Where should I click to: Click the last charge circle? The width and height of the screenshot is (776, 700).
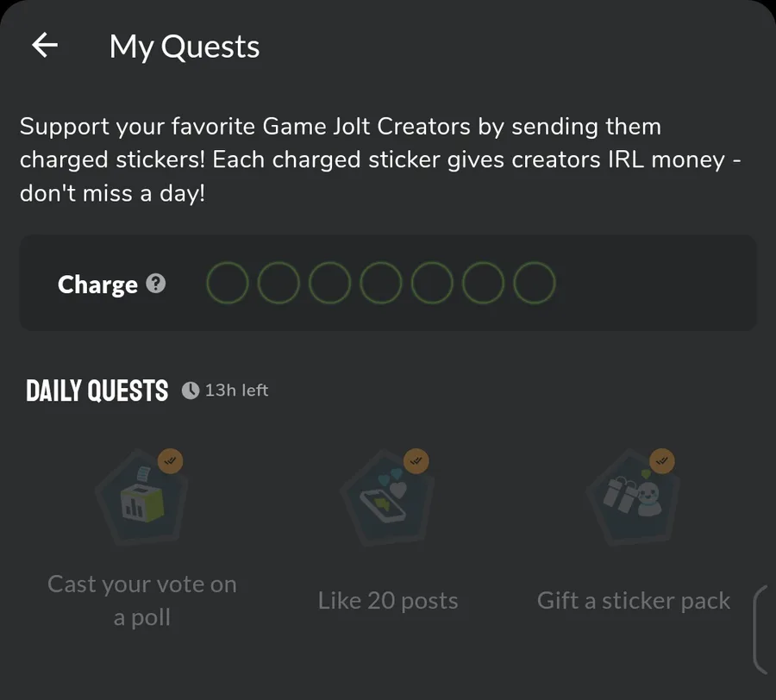[x=535, y=284]
